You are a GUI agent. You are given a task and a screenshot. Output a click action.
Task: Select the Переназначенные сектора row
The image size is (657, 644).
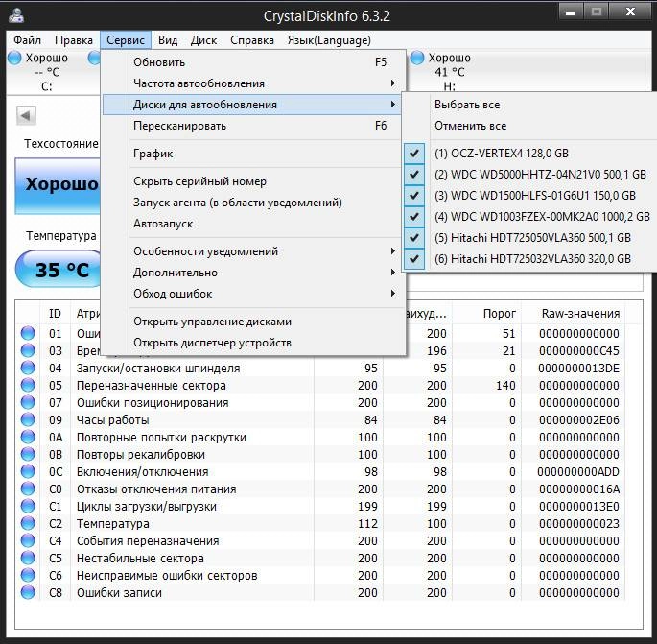[320, 385]
